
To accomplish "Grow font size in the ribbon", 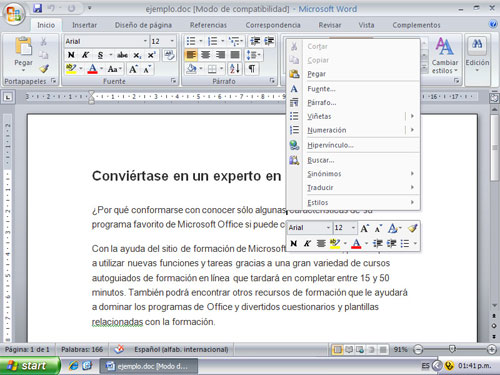I will click(x=133, y=69).
